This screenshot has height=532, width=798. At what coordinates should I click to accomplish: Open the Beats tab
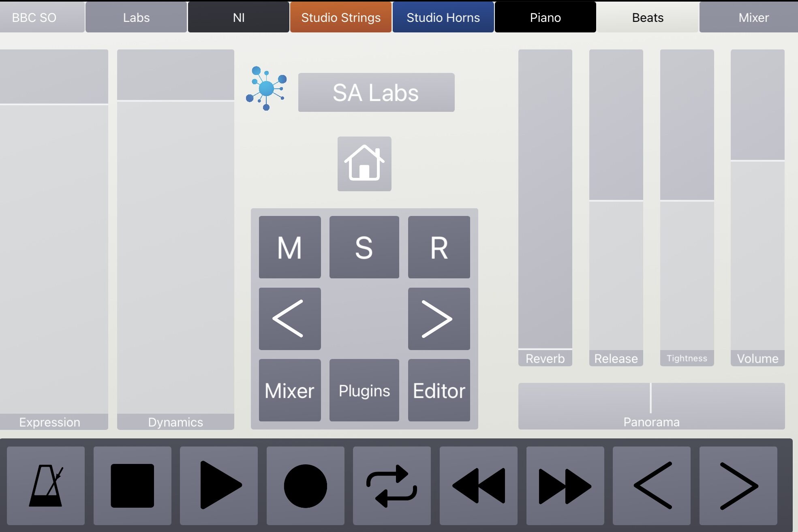648,17
